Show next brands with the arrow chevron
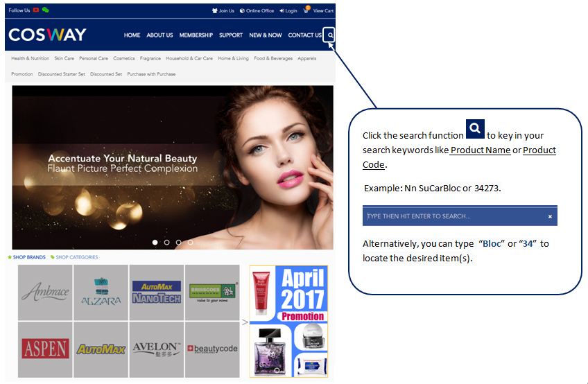Screen dimensions: 588x384 [244, 322]
